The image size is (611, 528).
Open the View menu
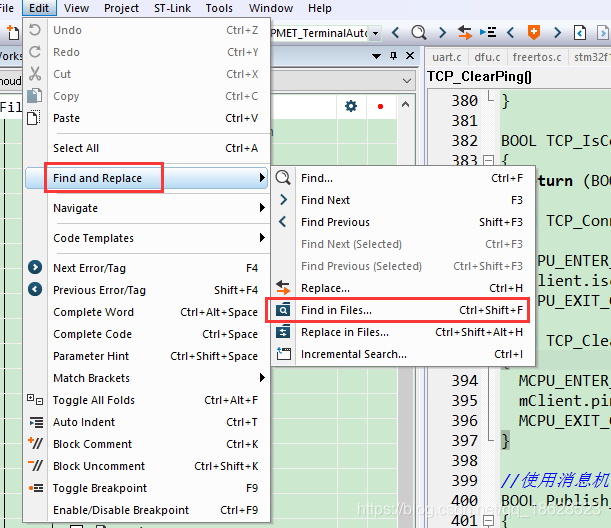(x=76, y=8)
